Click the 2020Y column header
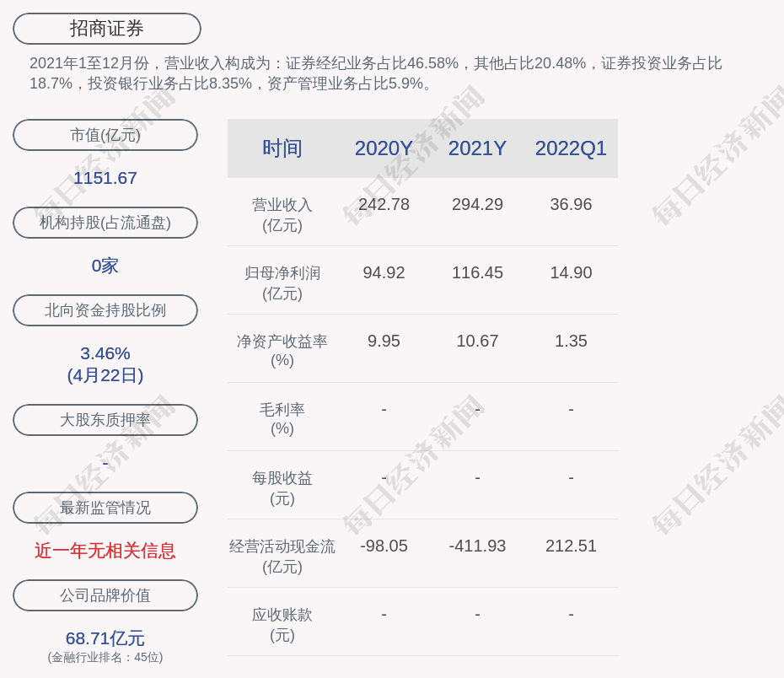Screen dimensions: 784x678 [384, 148]
